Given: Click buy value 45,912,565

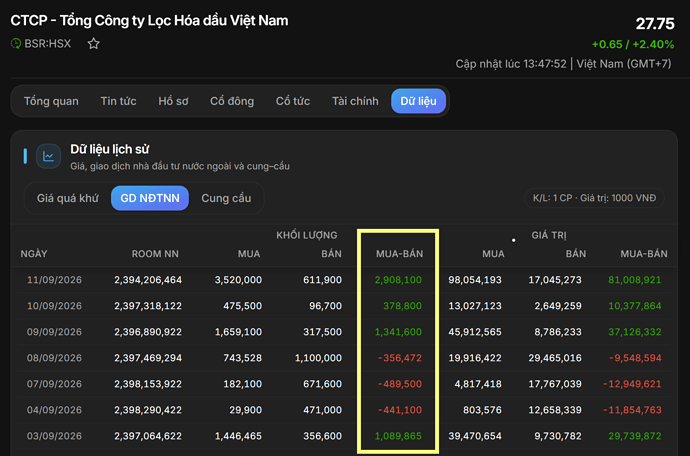Looking at the screenshot, I should pyautogui.click(x=475, y=332).
